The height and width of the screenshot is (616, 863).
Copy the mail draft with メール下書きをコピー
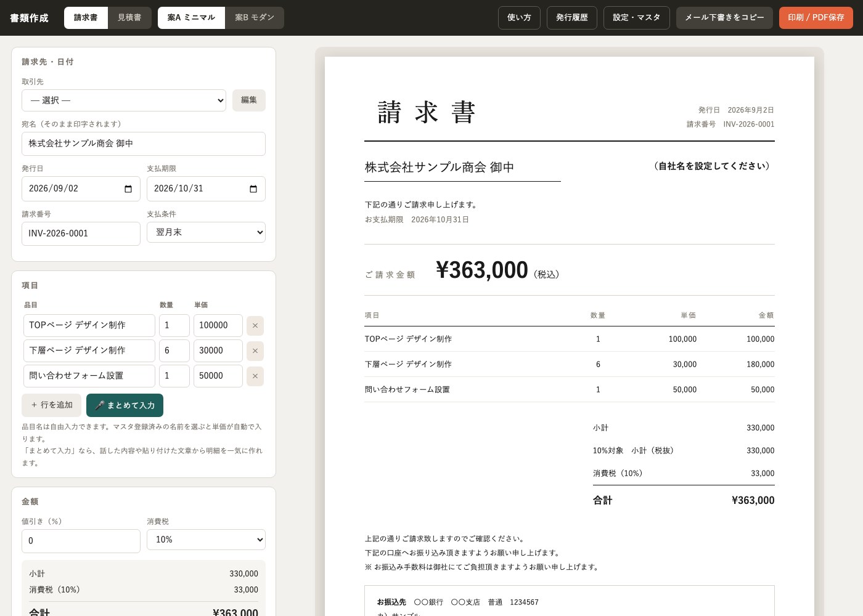click(724, 18)
